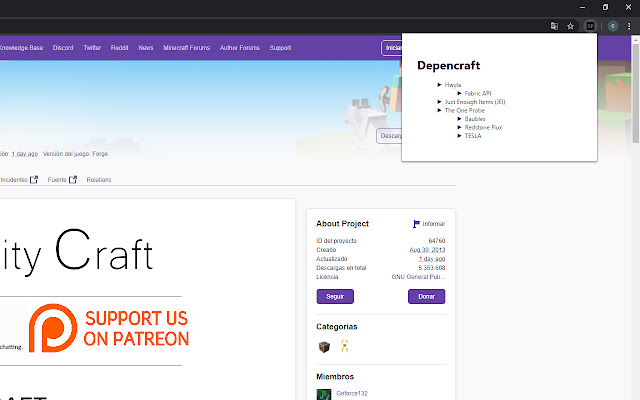
Task: Click the Donar button
Action: [x=427, y=296]
